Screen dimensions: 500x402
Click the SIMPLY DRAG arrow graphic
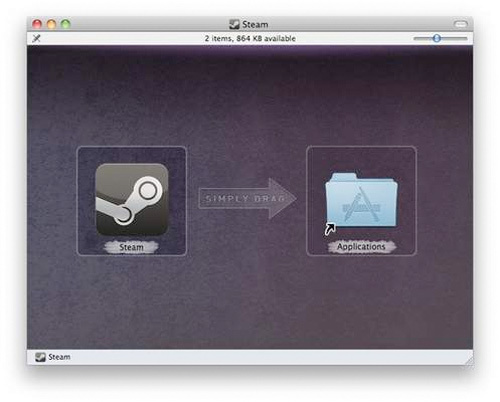point(247,199)
